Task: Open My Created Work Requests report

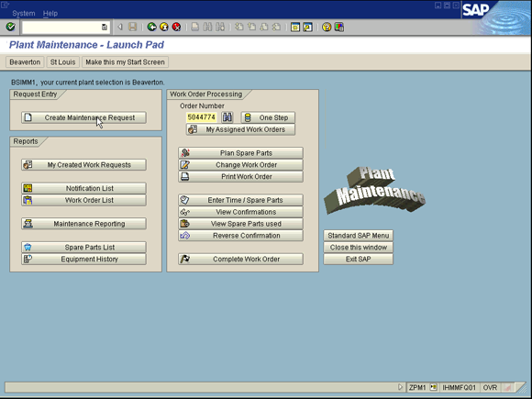Action: click(x=83, y=164)
